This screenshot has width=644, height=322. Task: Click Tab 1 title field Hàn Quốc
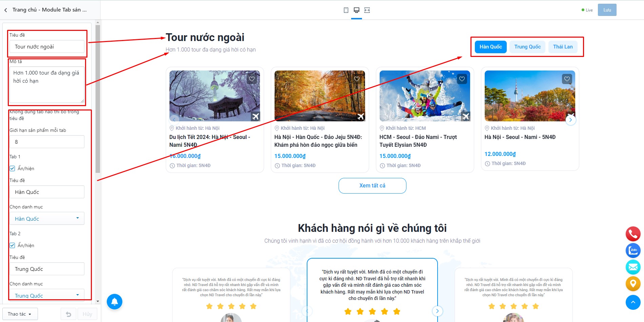pyautogui.click(x=47, y=192)
